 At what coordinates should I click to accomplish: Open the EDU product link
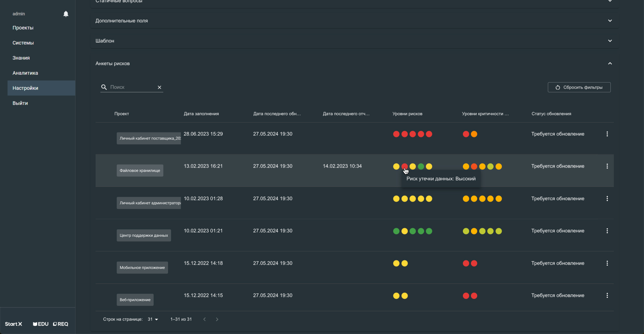[x=41, y=324]
